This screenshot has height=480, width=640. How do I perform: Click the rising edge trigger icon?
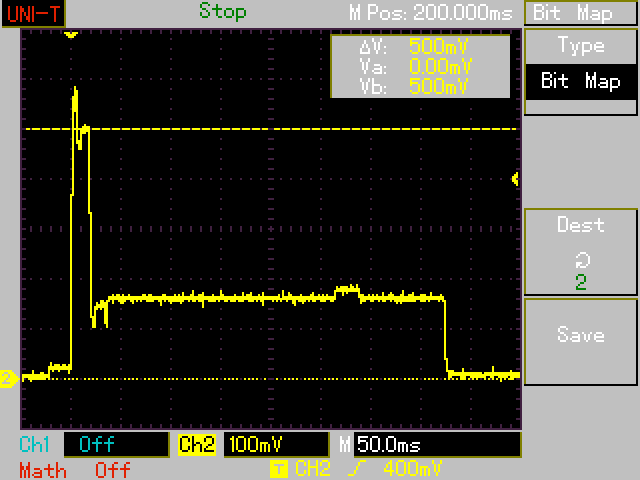pyautogui.click(x=355, y=469)
